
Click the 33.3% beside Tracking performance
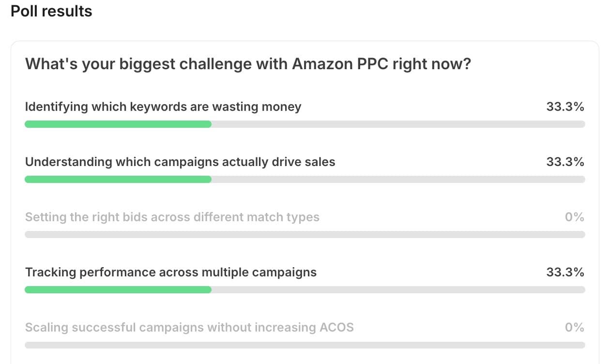(x=565, y=272)
